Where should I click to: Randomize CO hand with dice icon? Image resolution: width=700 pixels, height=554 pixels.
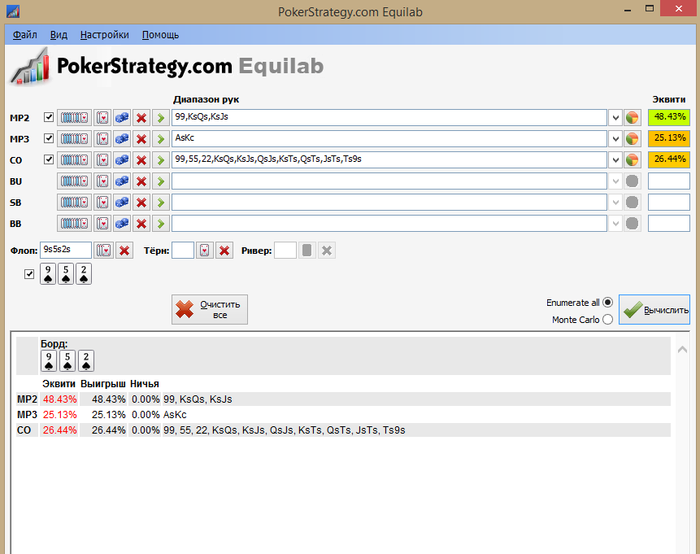point(122,160)
